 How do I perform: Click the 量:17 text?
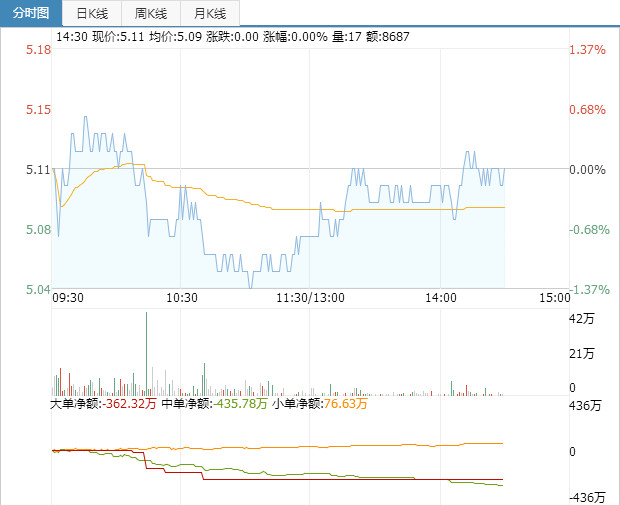[347, 37]
